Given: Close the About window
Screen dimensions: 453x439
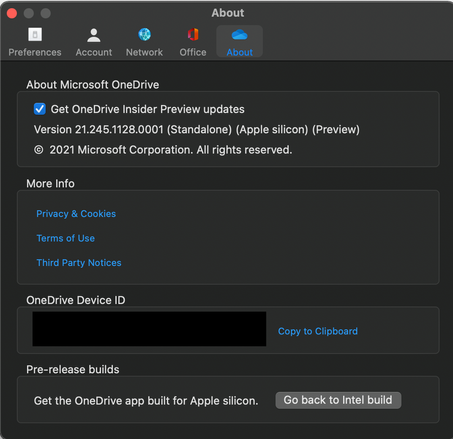Looking at the screenshot, I should (12, 13).
